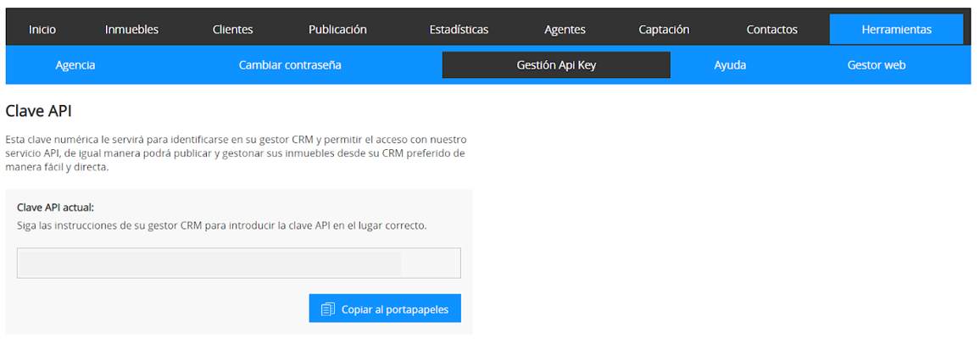The image size is (980, 344).
Task: Open the Captación section
Action: pyautogui.click(x=664, y=30)
